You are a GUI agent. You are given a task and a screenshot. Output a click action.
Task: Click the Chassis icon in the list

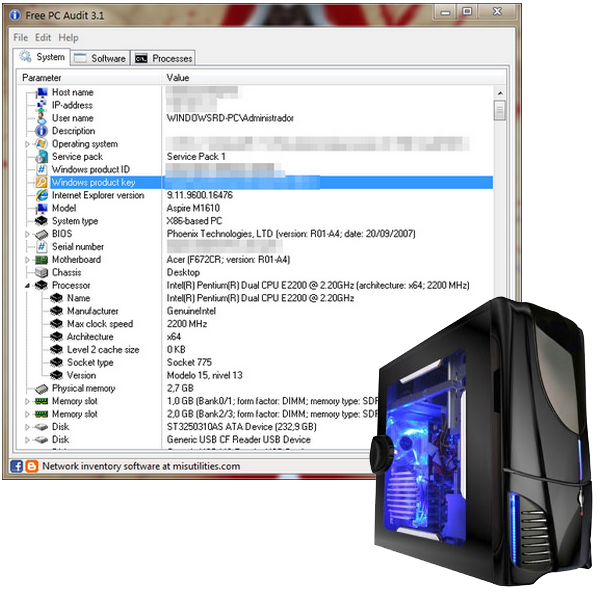tap(41, 272)
